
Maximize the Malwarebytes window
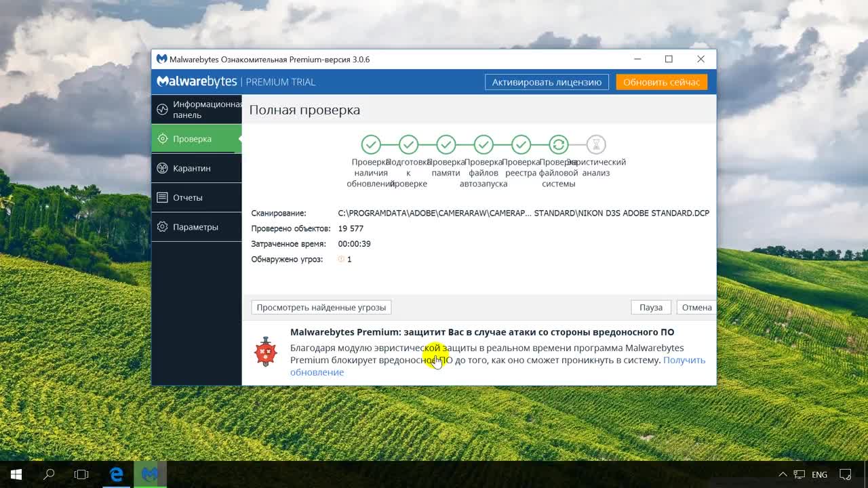click(x=669, y=59)
